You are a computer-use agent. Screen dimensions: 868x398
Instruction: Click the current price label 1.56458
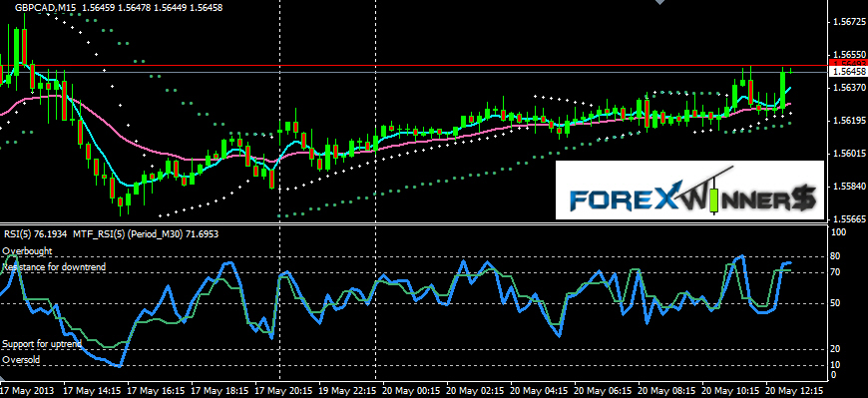pyautogui.click(x=849, y=72)
